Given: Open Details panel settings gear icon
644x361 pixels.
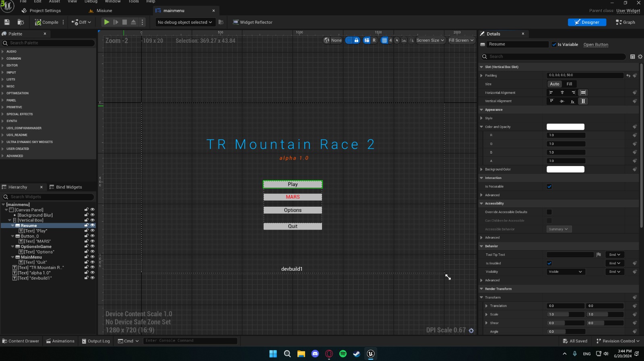Looking at the screenshot, I should pyautogui.click(x=640, y=57).
